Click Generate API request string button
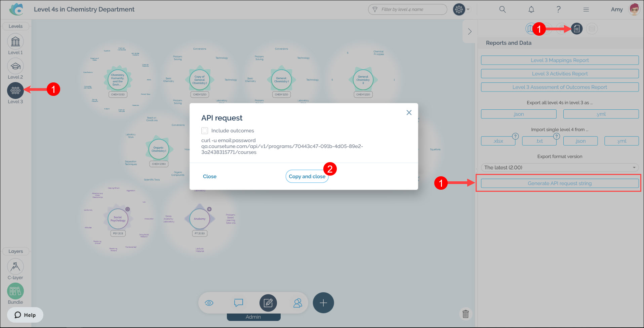 tap(560, 183)
